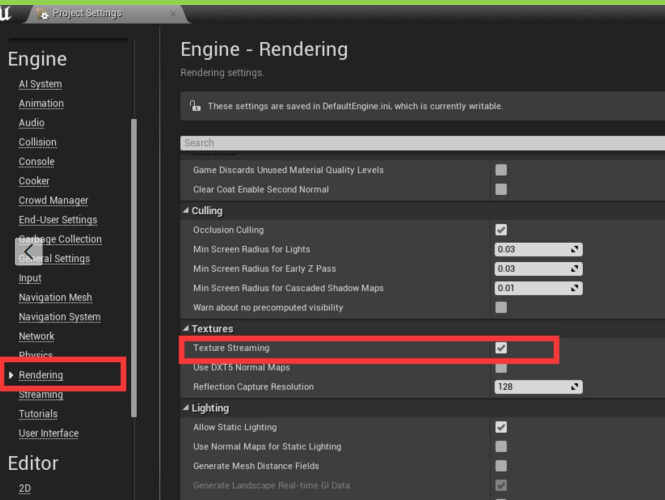
Task: Open Console settings
Action: point(36,162)
